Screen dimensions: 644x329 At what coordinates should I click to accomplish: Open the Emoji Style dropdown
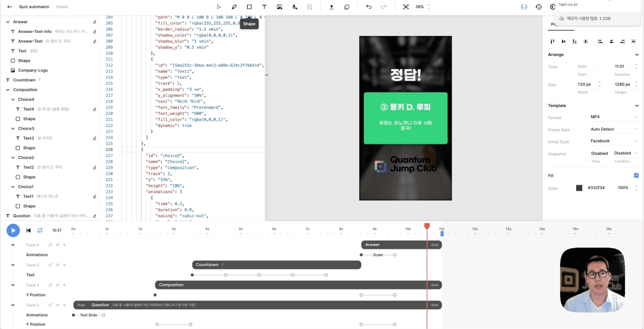click(614, 141)
